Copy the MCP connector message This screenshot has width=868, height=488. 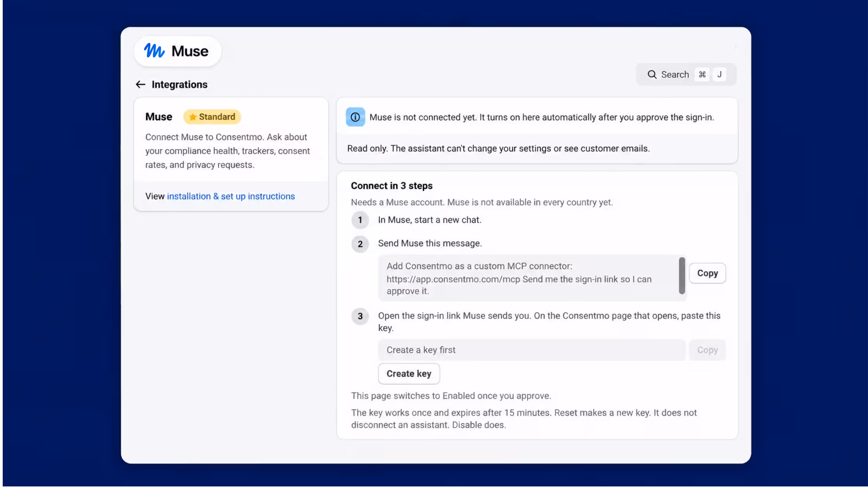tap(707, 273)
